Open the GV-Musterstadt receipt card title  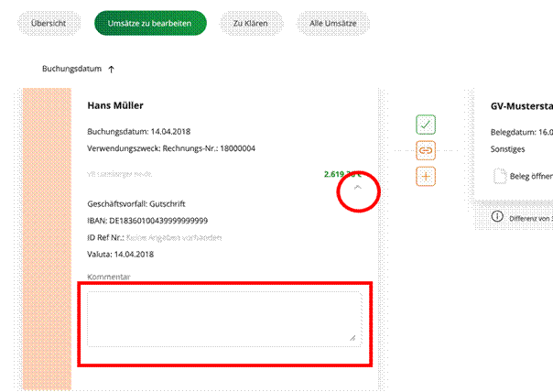point(522,106)
